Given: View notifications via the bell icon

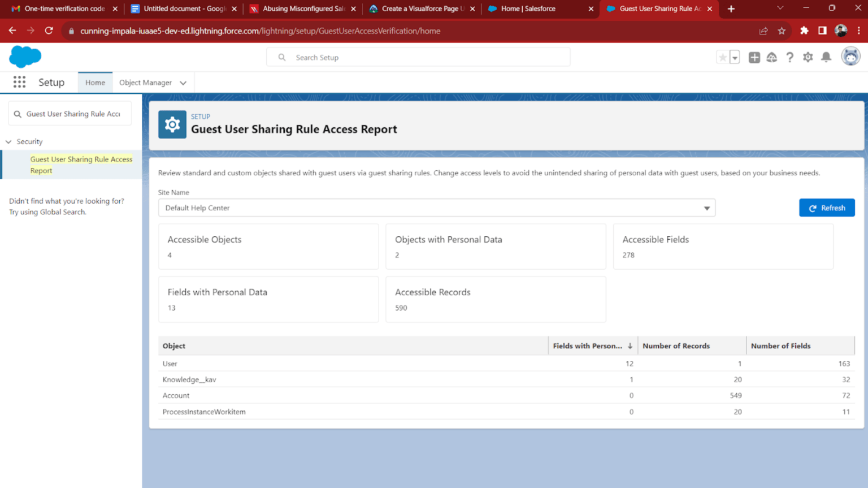Looking at the screenshot, I should (826, 57).
